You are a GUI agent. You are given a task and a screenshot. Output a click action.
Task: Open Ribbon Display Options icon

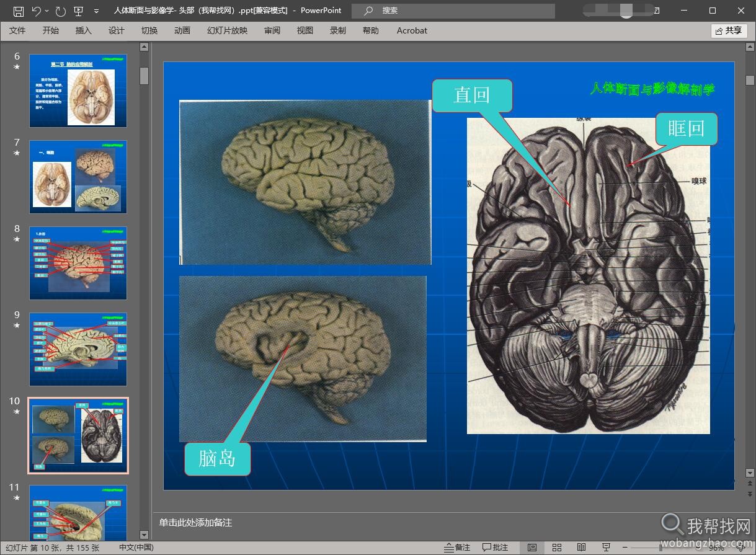point(657,11)
